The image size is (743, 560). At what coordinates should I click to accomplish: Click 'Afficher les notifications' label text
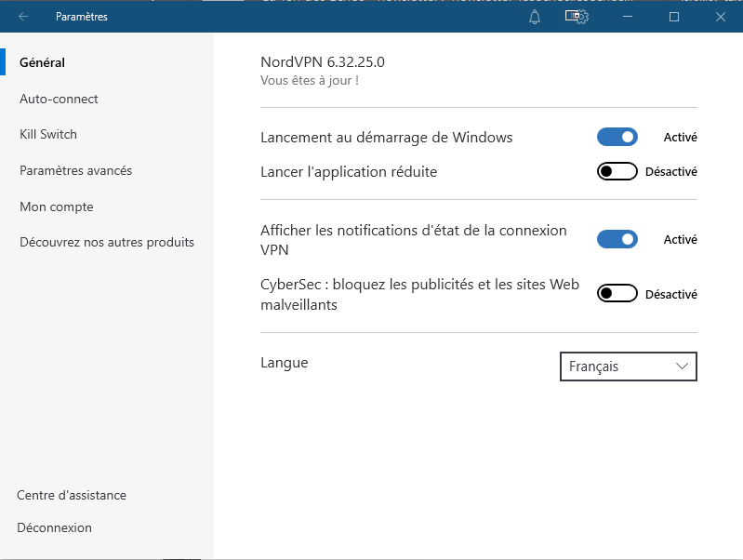(x=414, y=240)
